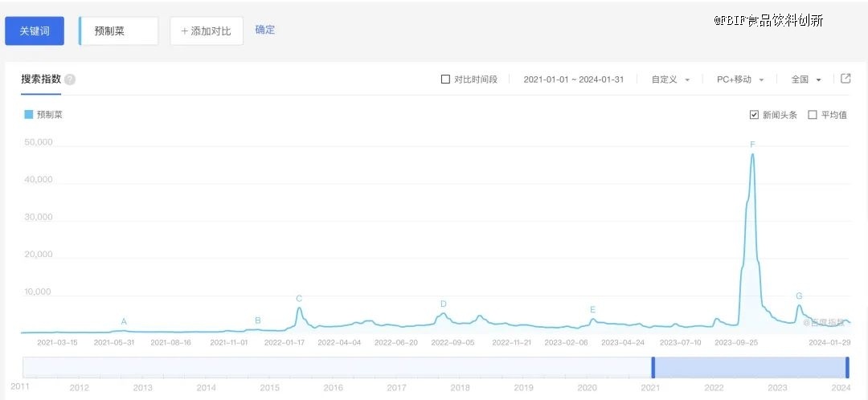Open the 自定义 period dropdown

tap(670, 79)
